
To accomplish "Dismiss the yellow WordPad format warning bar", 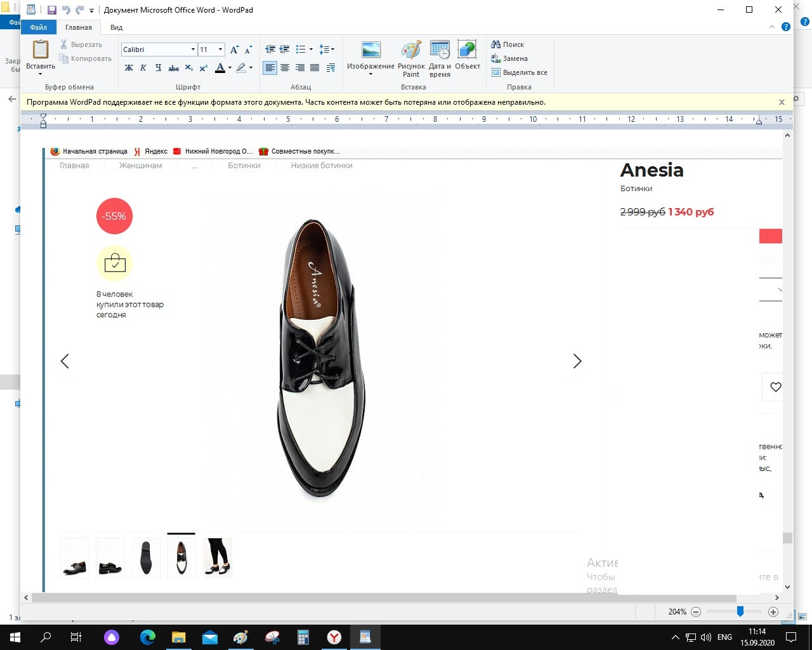I will (782, 102).
